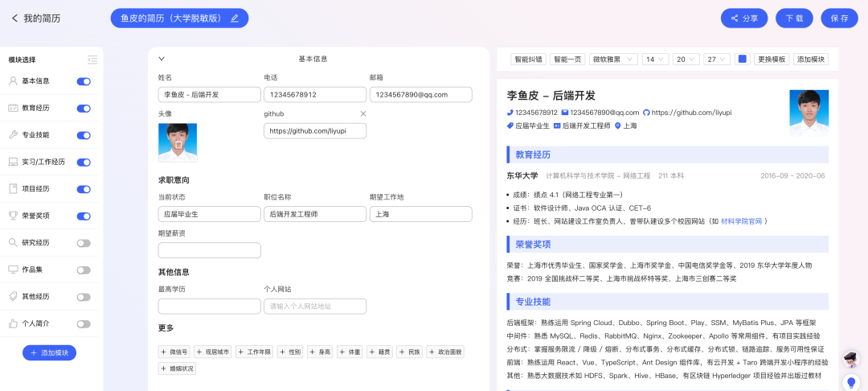
Task: Click the 基本信息 person icon
Action: click(14, 81)
